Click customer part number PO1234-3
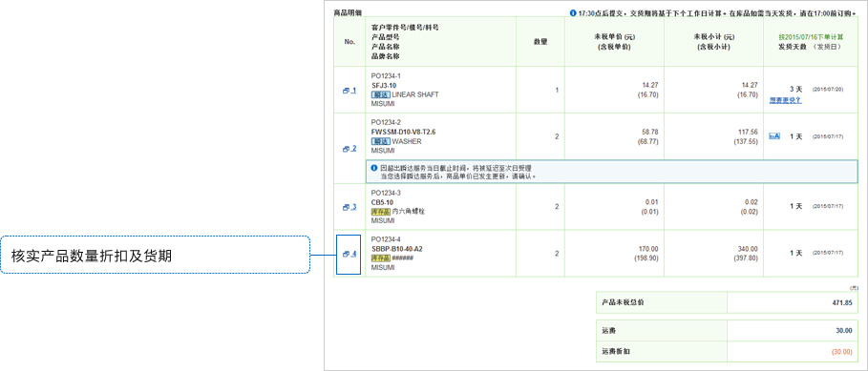This screenshot has width=868, height=371. pyautogui.click(x=386, y=193)
